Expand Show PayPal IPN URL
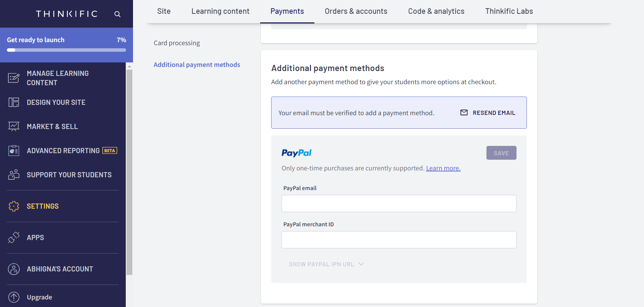 (326, 264)
